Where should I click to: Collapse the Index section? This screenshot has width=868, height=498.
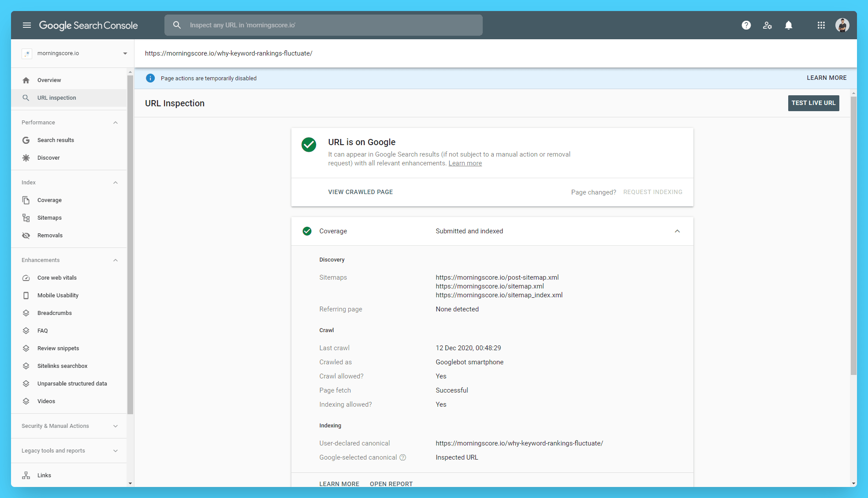tap(115, 183)
